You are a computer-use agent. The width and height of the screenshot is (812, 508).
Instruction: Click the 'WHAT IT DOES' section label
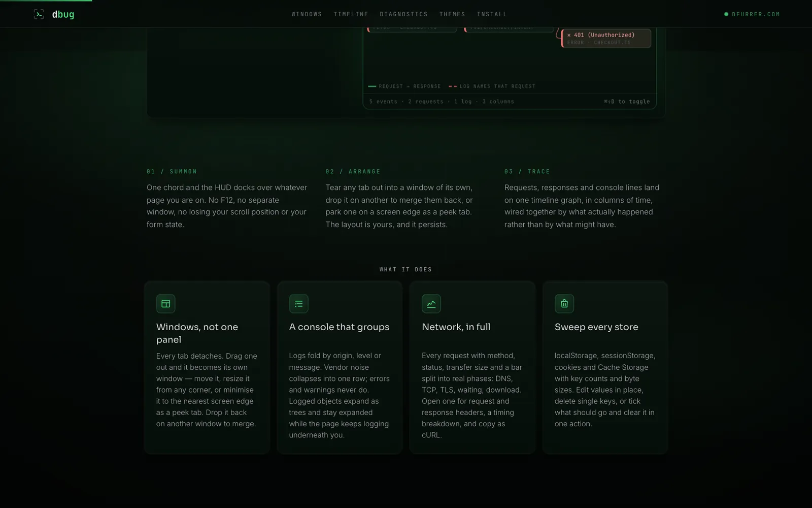pyautogui.click(x=405, y=270)
